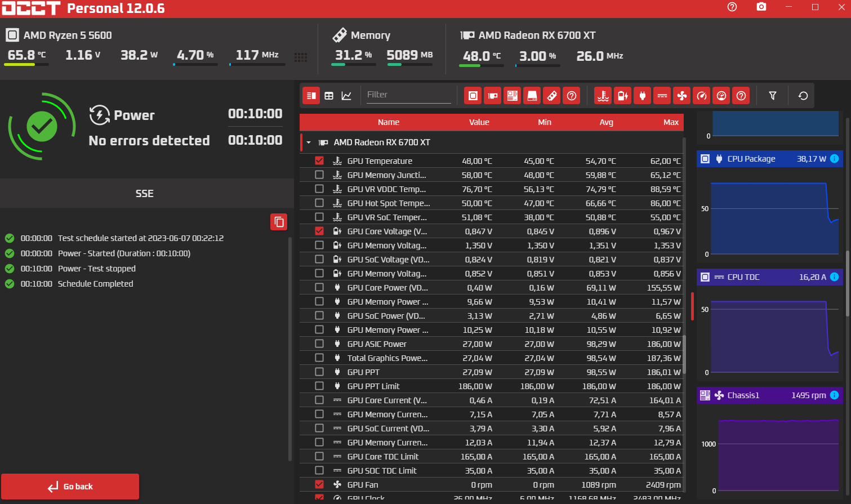Click the CPU Package graph title

[x=751, y=159]
